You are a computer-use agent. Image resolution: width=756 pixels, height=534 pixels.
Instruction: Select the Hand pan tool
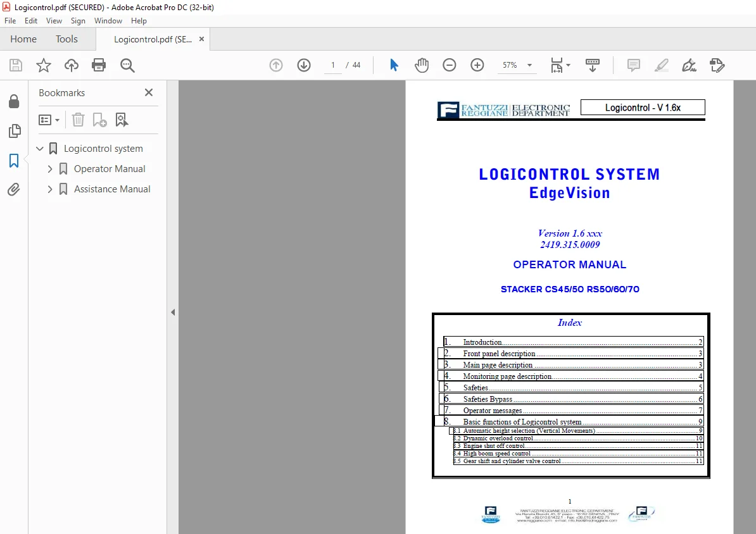pyautogui.click(x=422, y=65)
